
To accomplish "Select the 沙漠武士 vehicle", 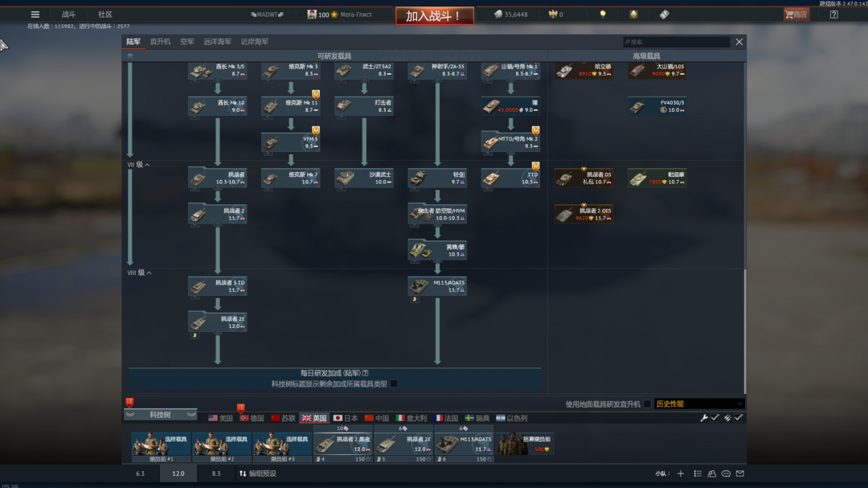I will pos(364,178).
